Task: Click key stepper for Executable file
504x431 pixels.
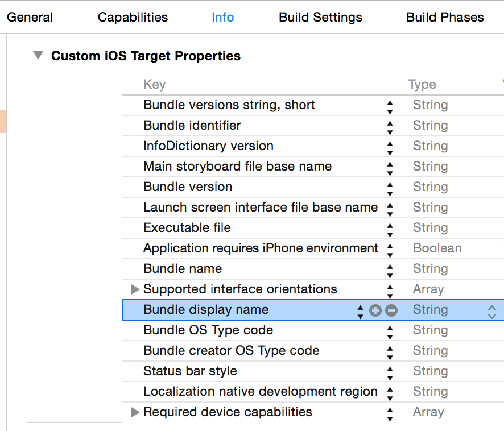Action: click(390, 228)
